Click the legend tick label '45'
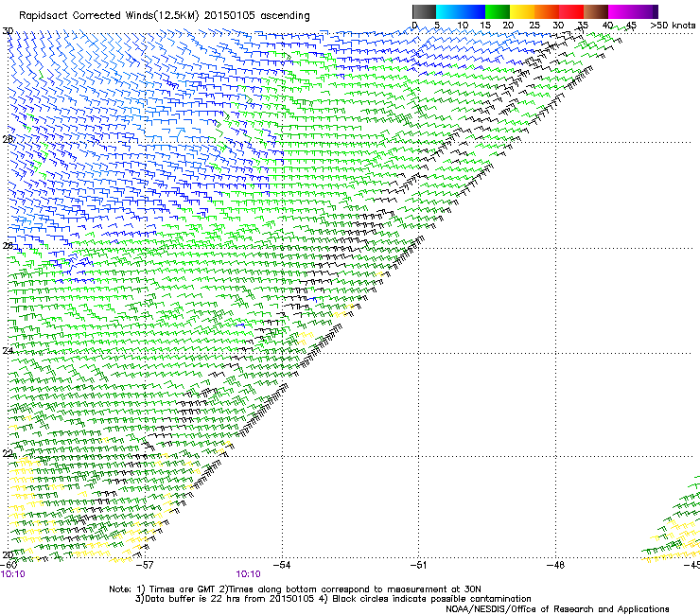This screenshot has width=700, height=615. point(631,26)
